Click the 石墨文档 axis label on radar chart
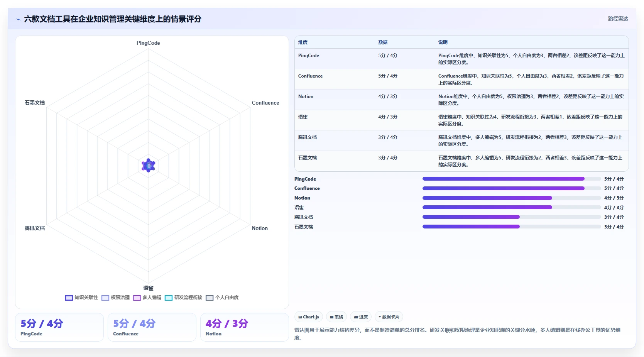 (x=35, y=103)
